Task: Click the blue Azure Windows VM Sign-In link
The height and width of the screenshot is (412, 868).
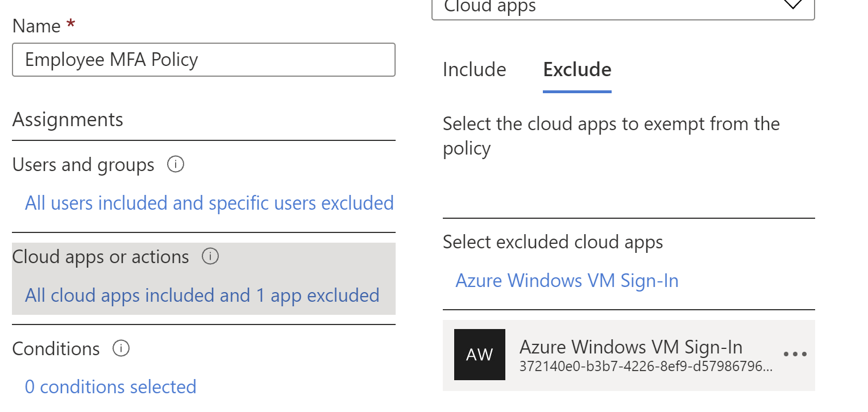Action: point(567,281)
